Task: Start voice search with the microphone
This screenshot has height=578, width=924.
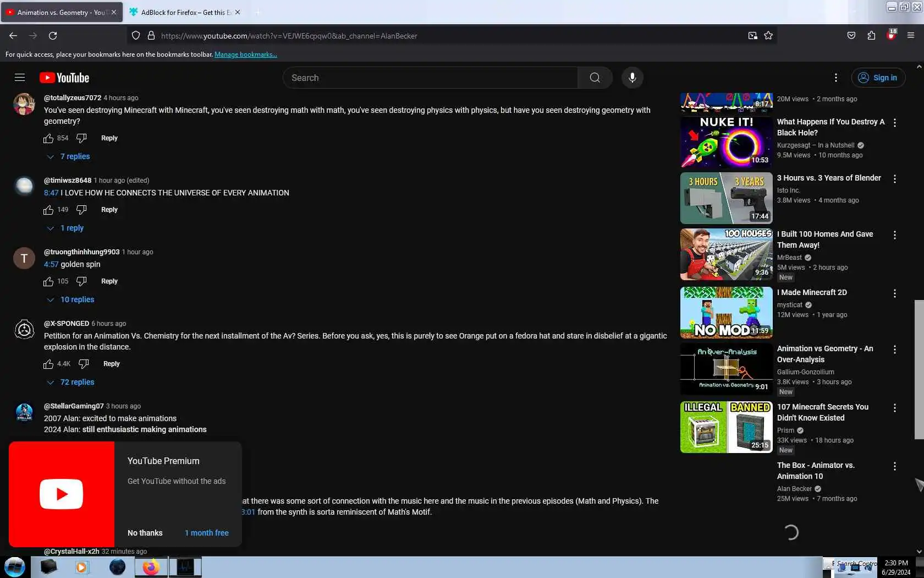Action: tap(632, 78)
